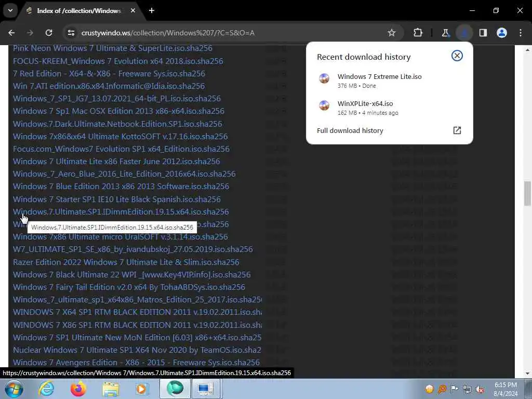Click the WinXPLite-x64.iso file icon

(x=324, y=105)
